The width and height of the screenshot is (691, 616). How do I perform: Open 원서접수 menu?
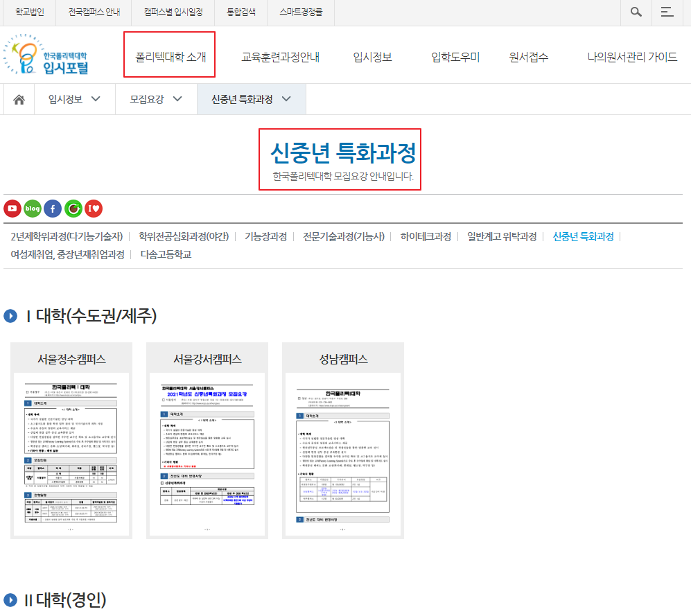click(x=528, y=57)
